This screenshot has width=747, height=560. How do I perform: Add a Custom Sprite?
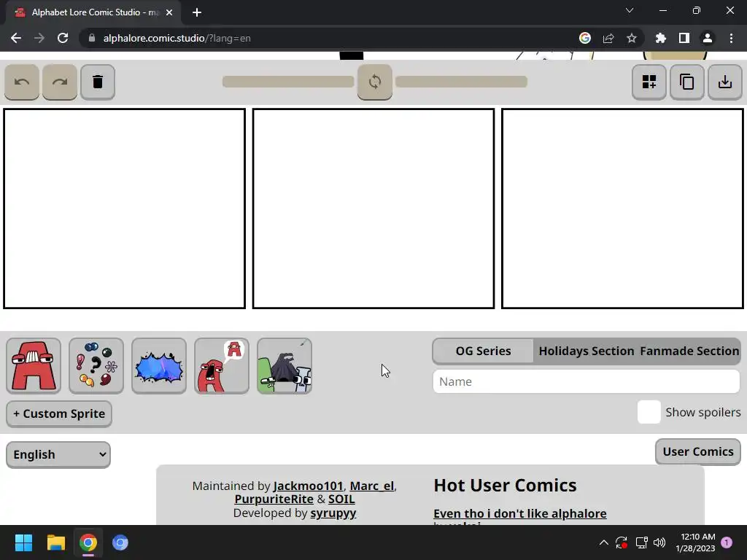click(59, 414)
